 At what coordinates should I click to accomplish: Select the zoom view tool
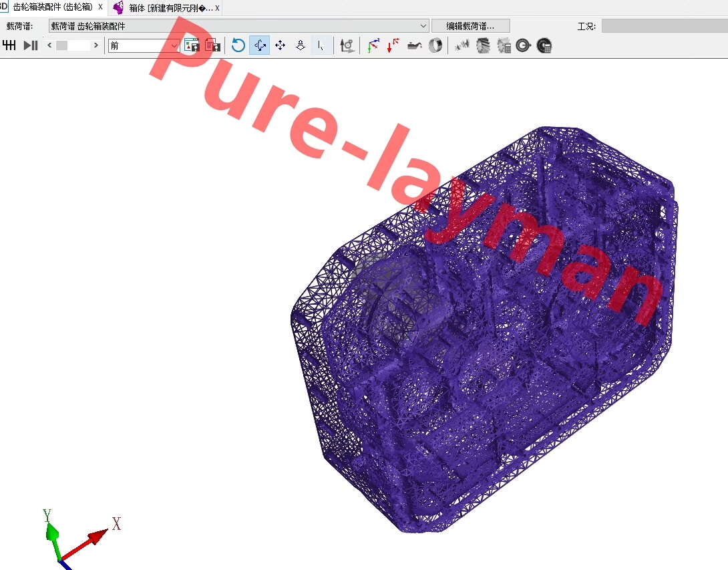301,45
